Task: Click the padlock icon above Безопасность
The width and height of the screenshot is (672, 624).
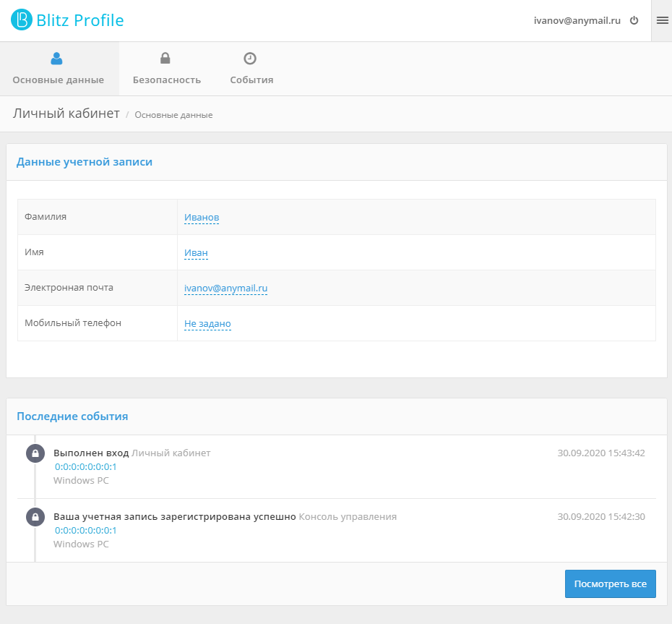Action: 165,59
